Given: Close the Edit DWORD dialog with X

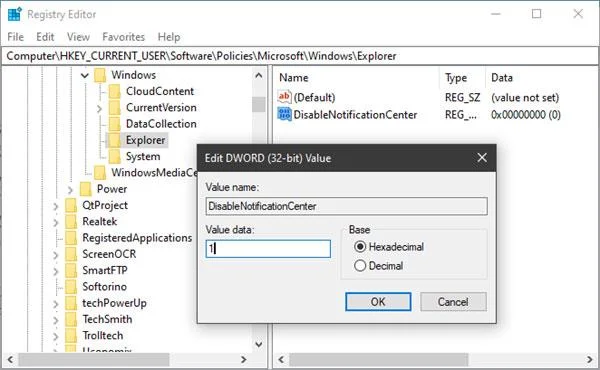Looking at the screenshot, I should [482, 158].
